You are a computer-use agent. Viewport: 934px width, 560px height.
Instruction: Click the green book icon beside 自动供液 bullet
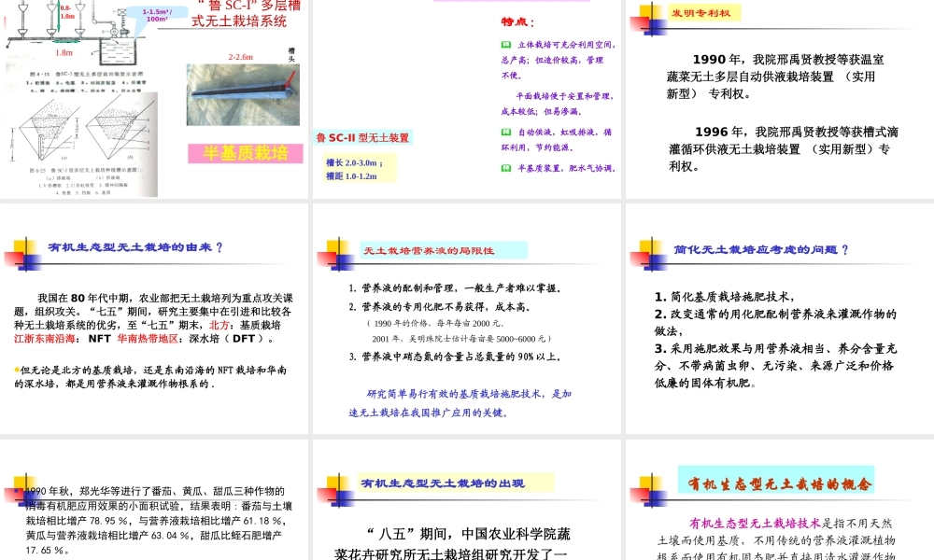[x=504, y=132]
